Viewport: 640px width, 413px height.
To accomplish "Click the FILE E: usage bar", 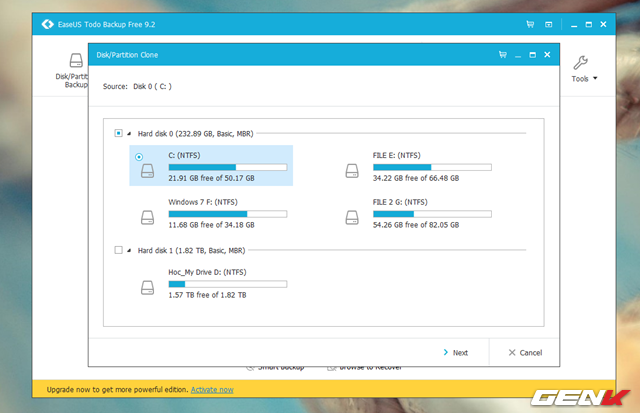I will (x=432, y=167).
